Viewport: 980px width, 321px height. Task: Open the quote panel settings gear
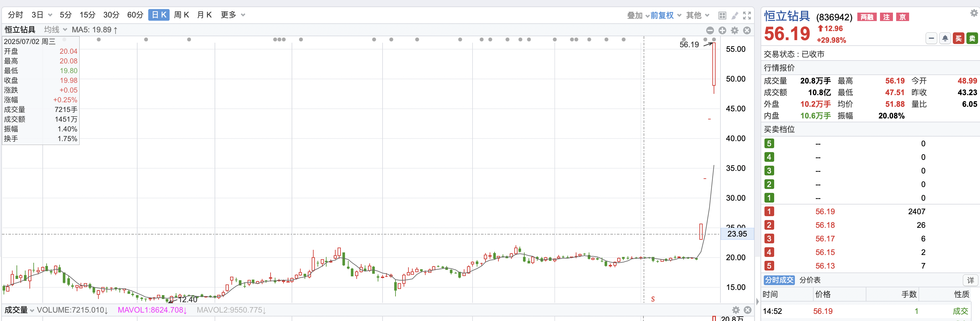974,13
